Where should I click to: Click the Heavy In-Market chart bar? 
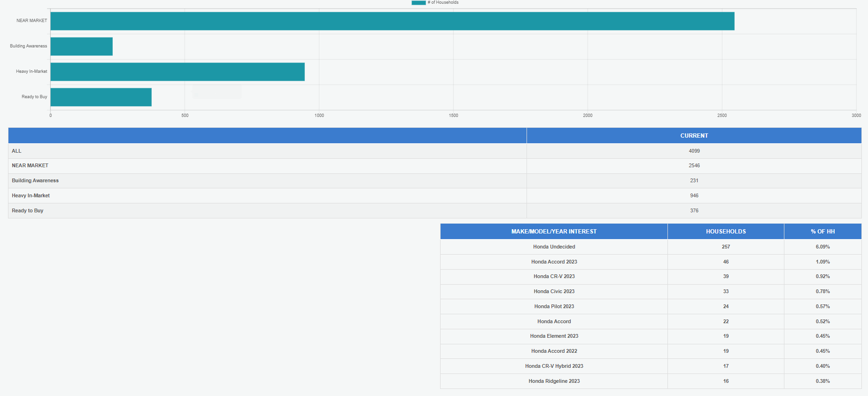coord(178,72)
